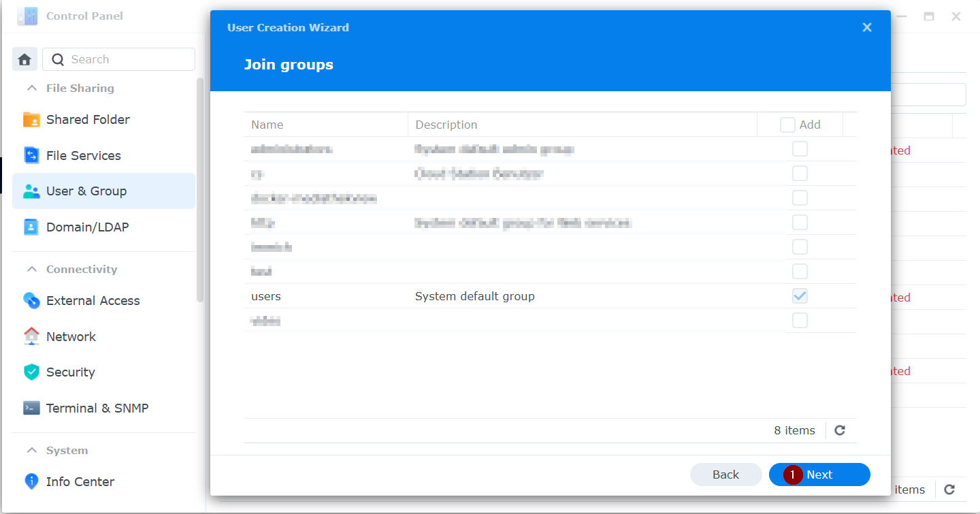
Task: Open Security shield icon
Action: (31, 372)
